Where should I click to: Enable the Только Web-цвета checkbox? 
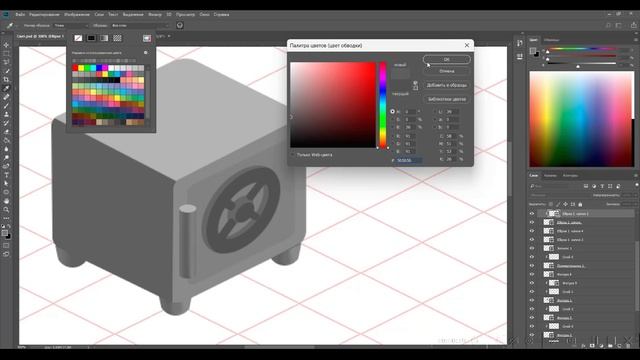coord(293,155)
